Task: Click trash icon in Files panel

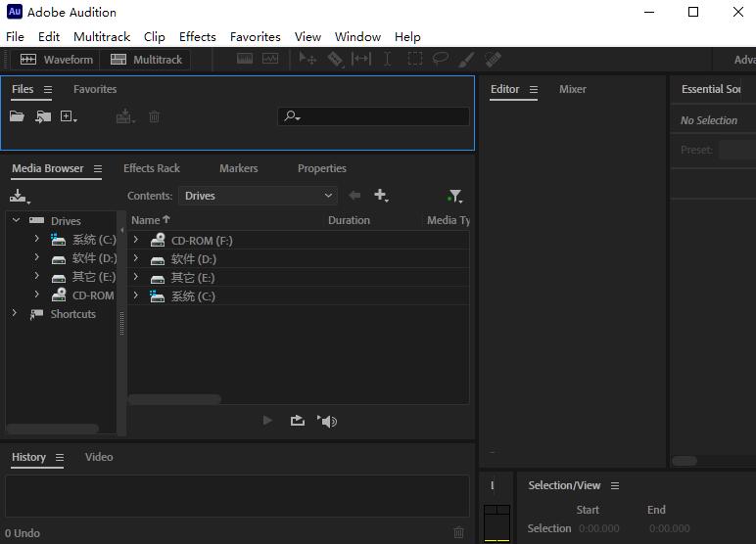Action: point(155,116)
